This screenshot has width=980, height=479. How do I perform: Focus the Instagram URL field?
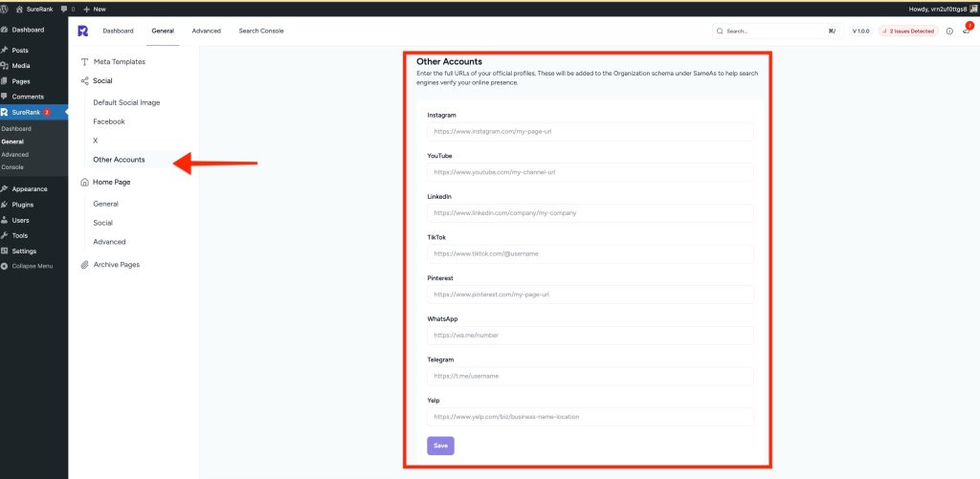pos(590,132)
